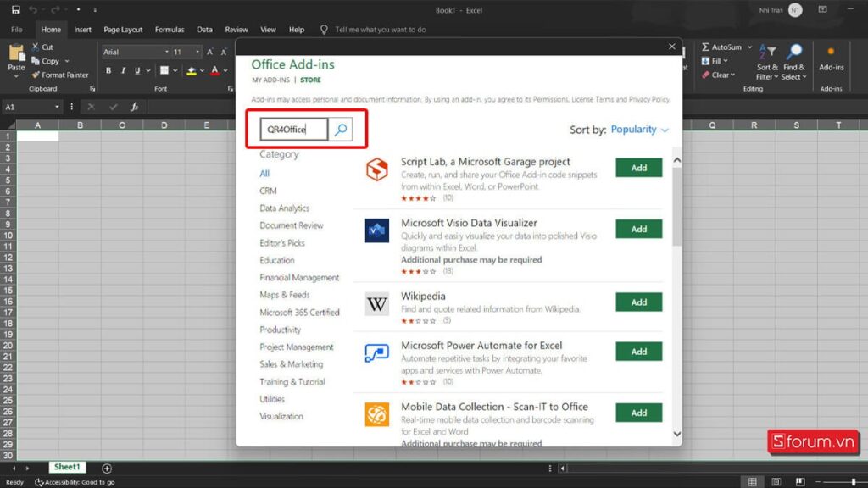Click the Add-ins ribbon icon
The height and width of the screenshot is (488, 868).
tap(831, 52)
